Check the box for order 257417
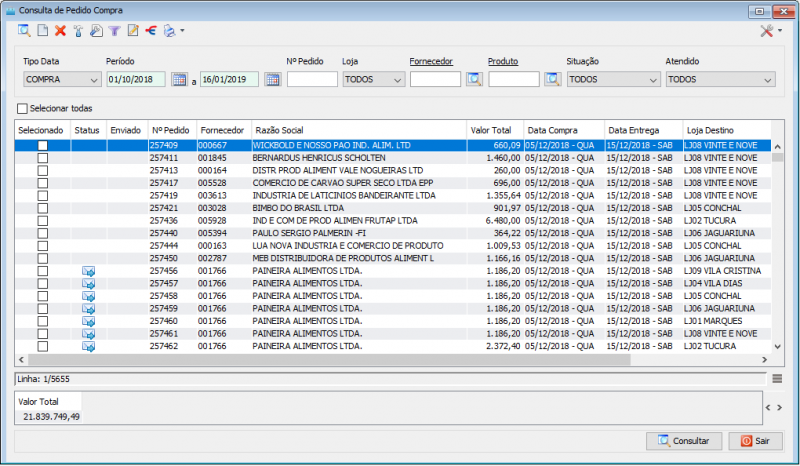Image resolution: width=800 pixels, height=466 pixels. [x=43, y=183]
